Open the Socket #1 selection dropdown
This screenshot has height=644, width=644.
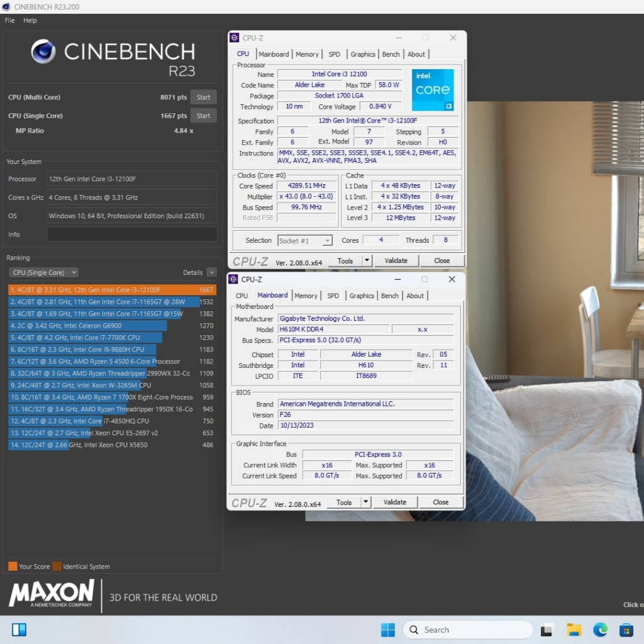[305, 241]
